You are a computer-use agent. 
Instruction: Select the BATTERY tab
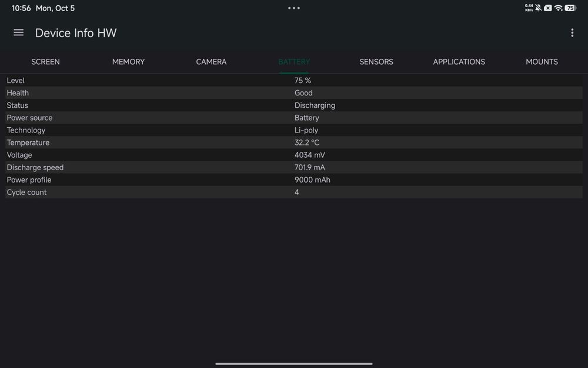click(x=294, y=62)
